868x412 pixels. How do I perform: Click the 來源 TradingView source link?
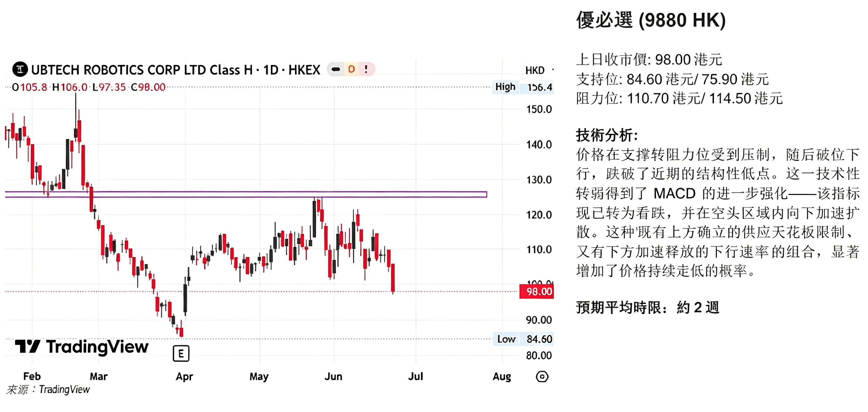point(48,390)
